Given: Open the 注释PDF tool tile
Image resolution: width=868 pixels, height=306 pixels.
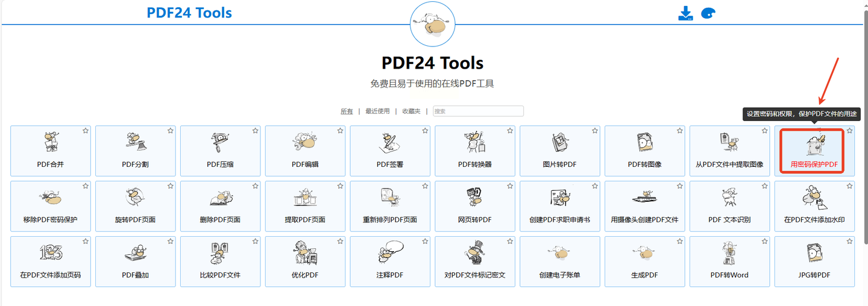Looking at the screenshot, I should click(391, 261).
